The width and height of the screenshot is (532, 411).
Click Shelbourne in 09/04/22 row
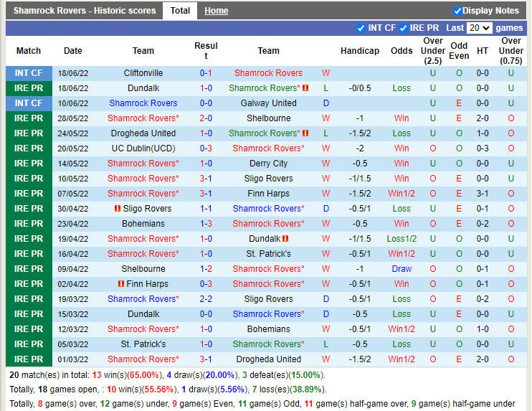coord(143,269)
